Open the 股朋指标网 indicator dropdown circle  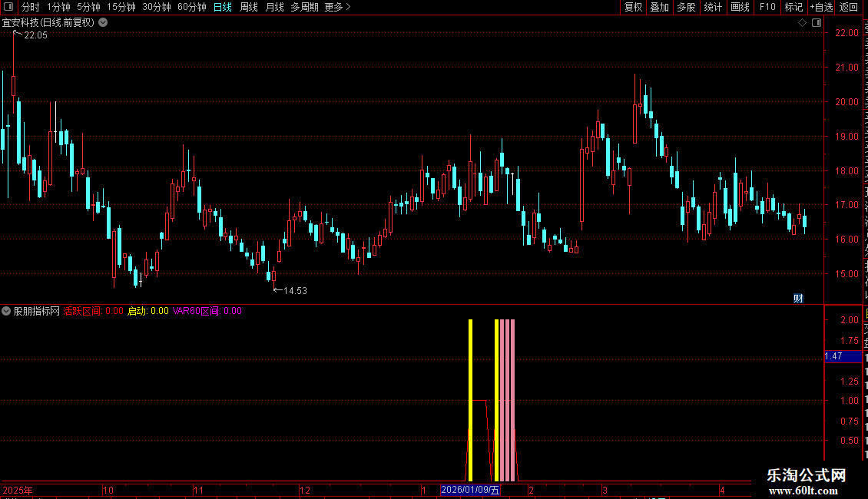click(6, 311)
